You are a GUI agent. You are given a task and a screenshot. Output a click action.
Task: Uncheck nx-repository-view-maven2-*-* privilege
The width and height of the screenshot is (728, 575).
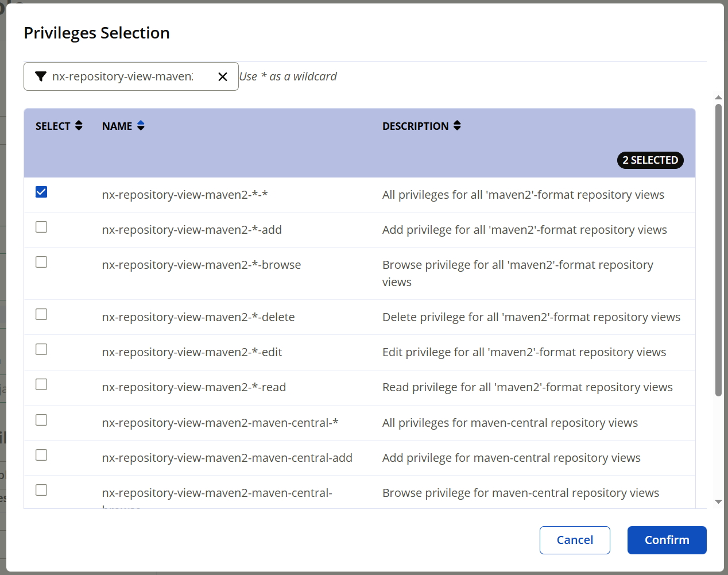41,192
